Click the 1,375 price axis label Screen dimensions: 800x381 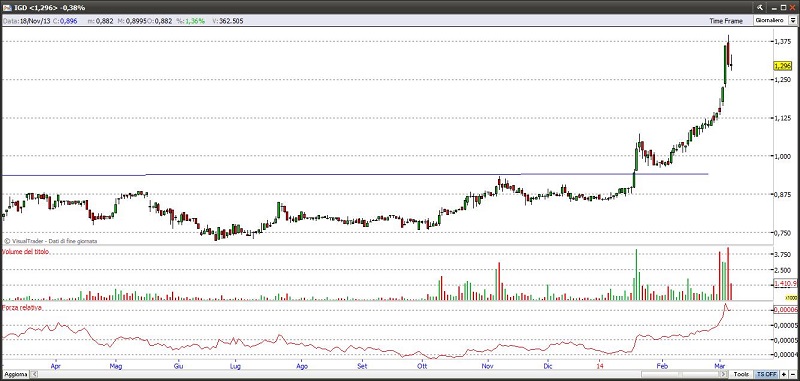click(x=782, y=42)
